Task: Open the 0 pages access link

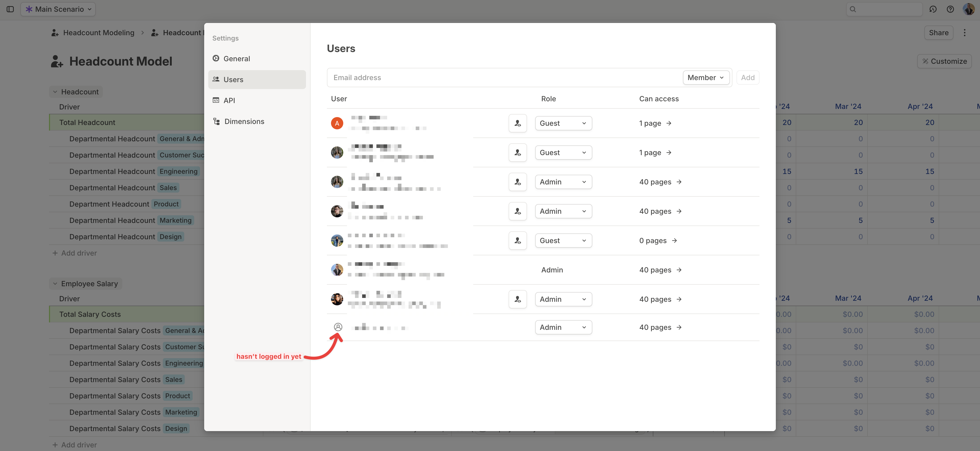Action: pyautogui.click(x=658, y=241)
